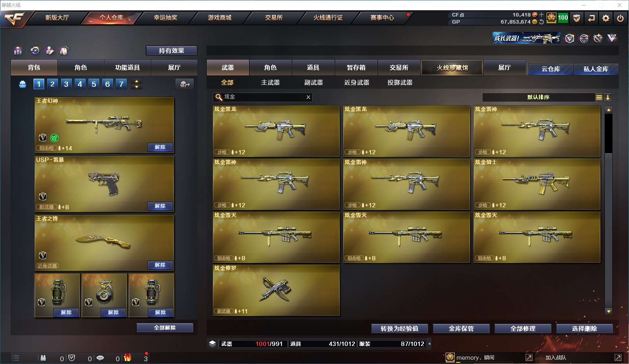This screenshot has width=629, height=364.
Task: Open the shield icon in top bar
Action: (x=577, y=18)
